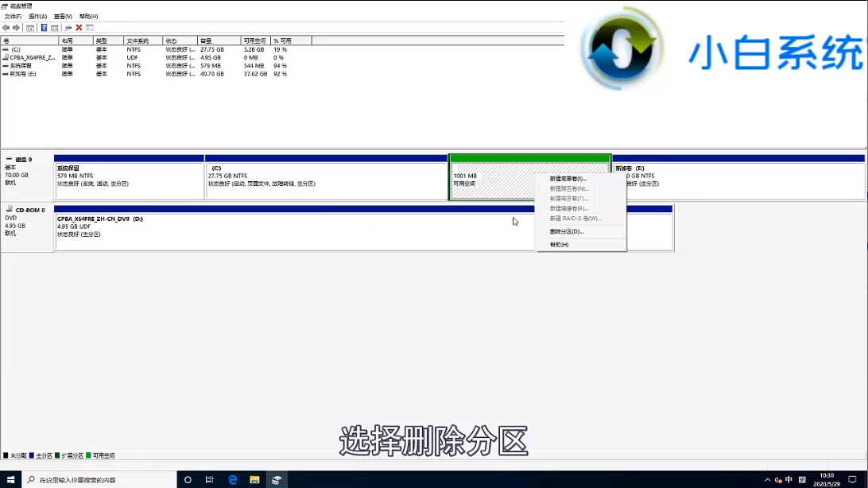868x488 pixels.
Task: Click the show/hide console tree toolbar icon
Action: tap(30, 28)
